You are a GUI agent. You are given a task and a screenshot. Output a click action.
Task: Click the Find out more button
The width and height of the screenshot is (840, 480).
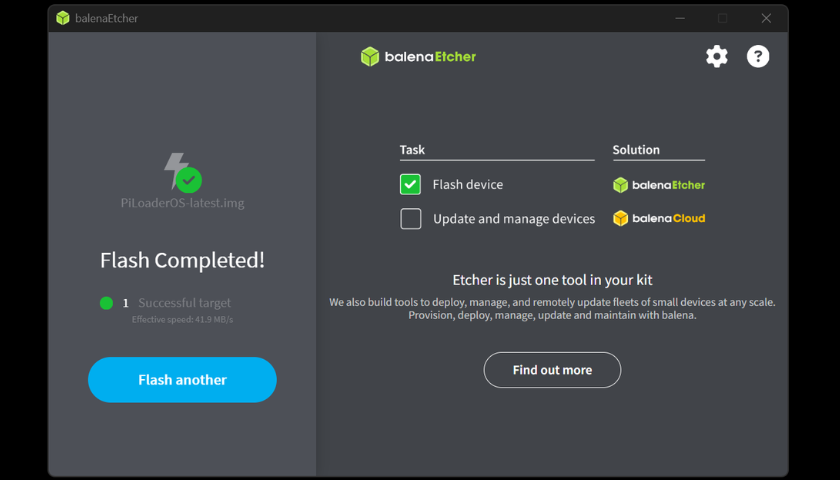click(x=552, y=370)
